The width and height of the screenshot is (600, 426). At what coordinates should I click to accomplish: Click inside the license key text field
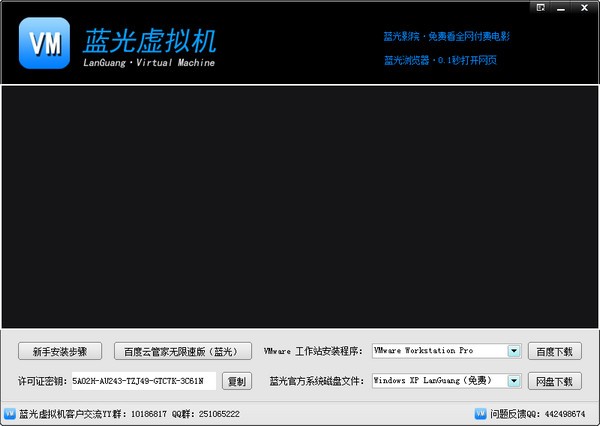[x=142, y=381]
